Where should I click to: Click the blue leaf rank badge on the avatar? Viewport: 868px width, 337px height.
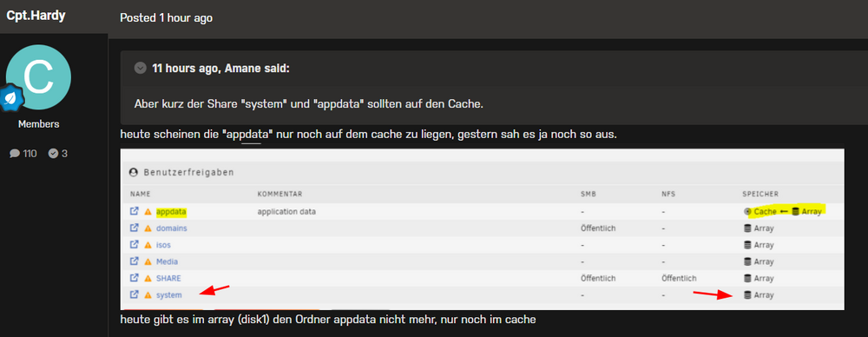tap(11, 99)
